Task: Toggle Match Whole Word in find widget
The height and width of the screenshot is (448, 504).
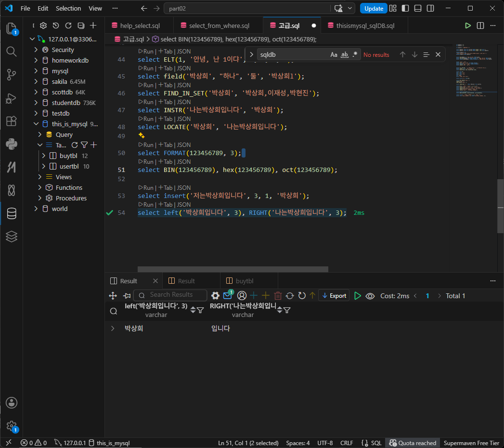Action: click(x=345, y=54)
